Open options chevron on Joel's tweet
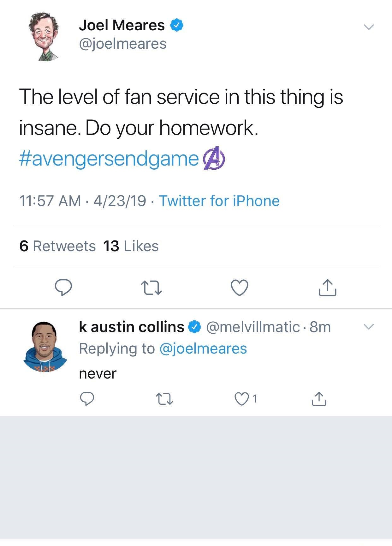This screenshot has height=546, width=392. pos(368,27)
